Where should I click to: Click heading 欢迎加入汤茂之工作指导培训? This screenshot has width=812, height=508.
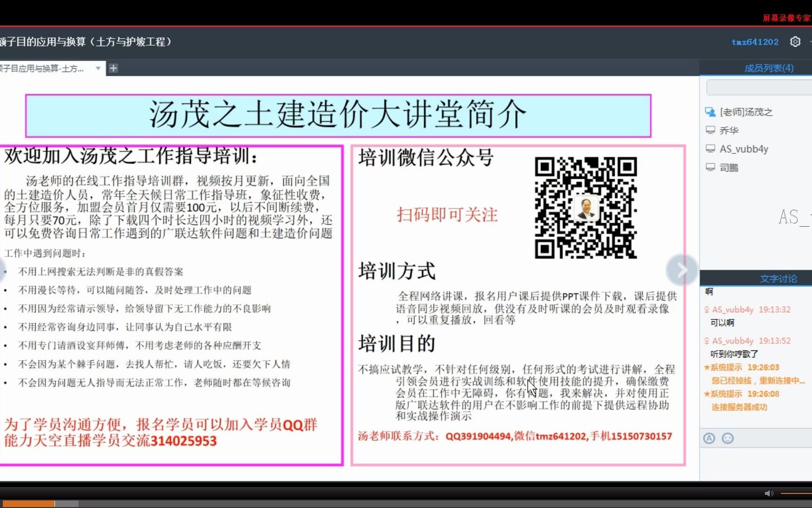click(x=131, y=156)
